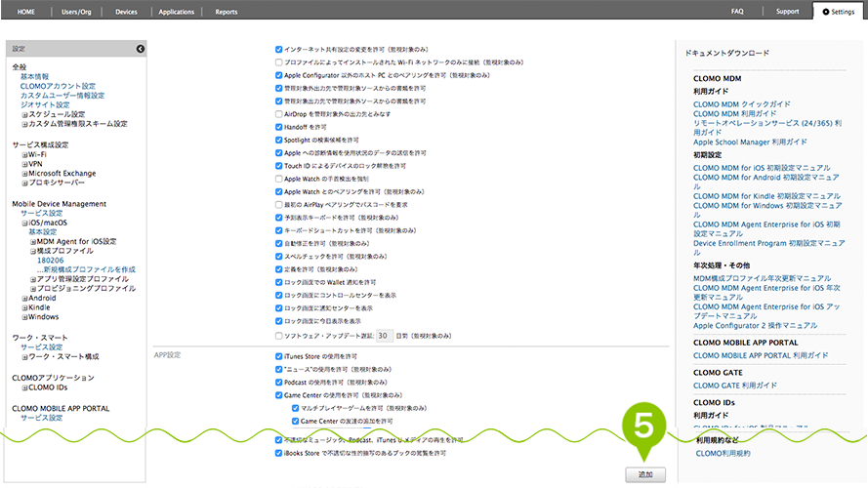Open the Reports menu
Viewport: 868px width, 488px height.
[227, 12]
